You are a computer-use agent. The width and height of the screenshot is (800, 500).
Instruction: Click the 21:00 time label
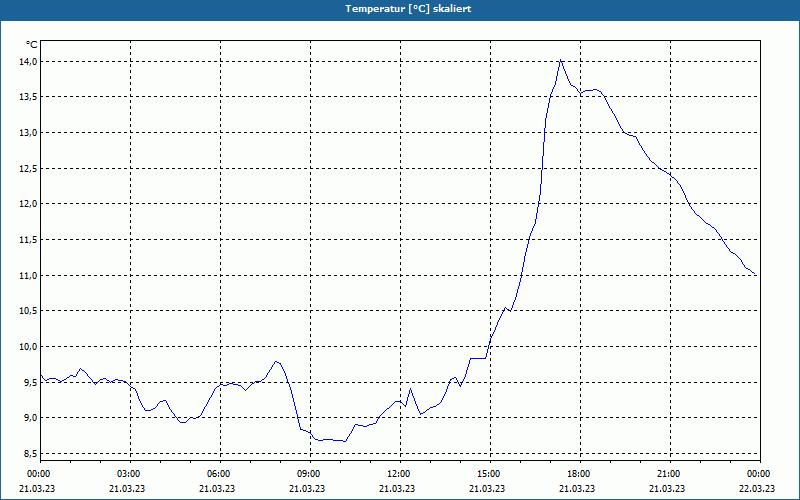click(x=668, y=474)
